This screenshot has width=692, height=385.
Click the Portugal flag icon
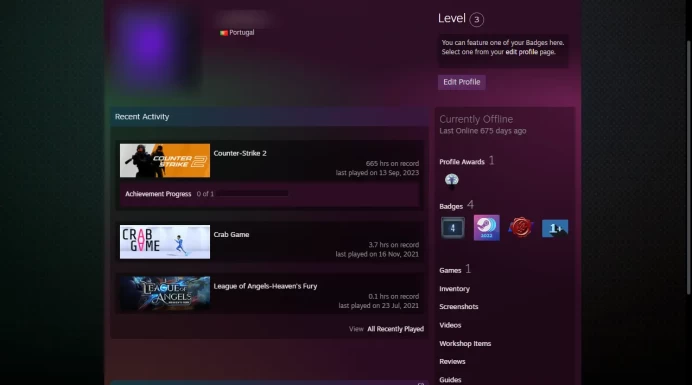(x=224, y=33)
